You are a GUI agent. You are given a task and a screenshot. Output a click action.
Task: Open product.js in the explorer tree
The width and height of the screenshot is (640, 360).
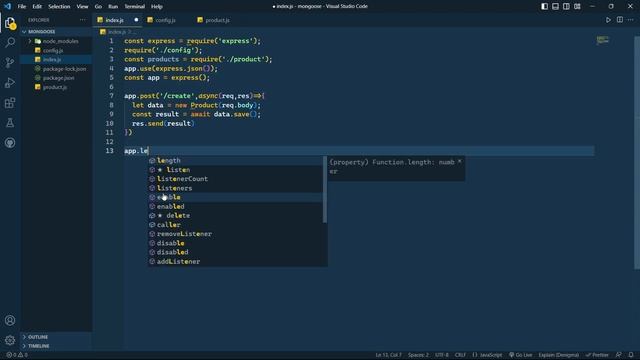coord(56,87)
